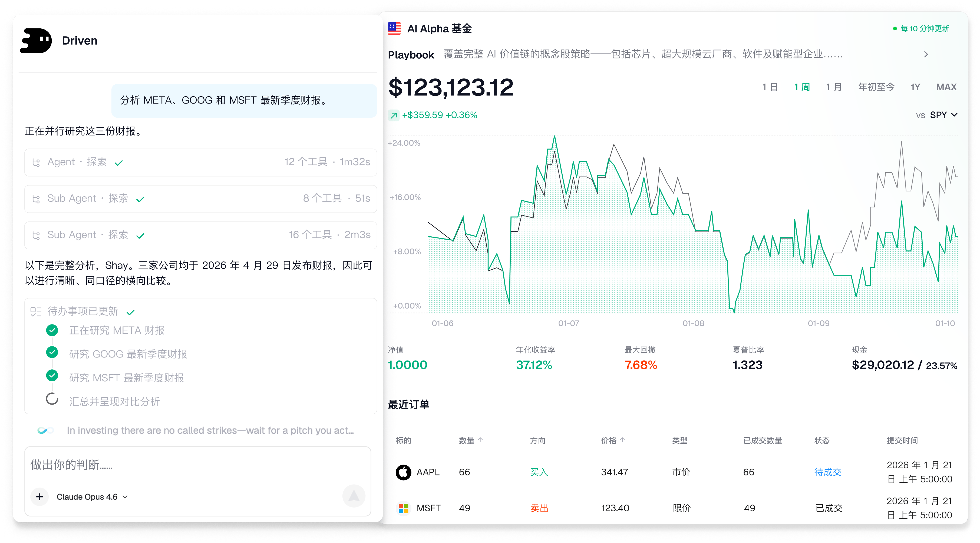980x543 pixels.
Task: Click the green live dot before 每 10 分钟更新
Action: tap(895, 28)
